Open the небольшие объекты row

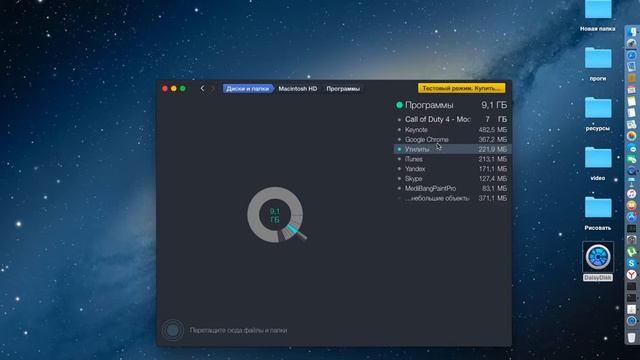452,198
